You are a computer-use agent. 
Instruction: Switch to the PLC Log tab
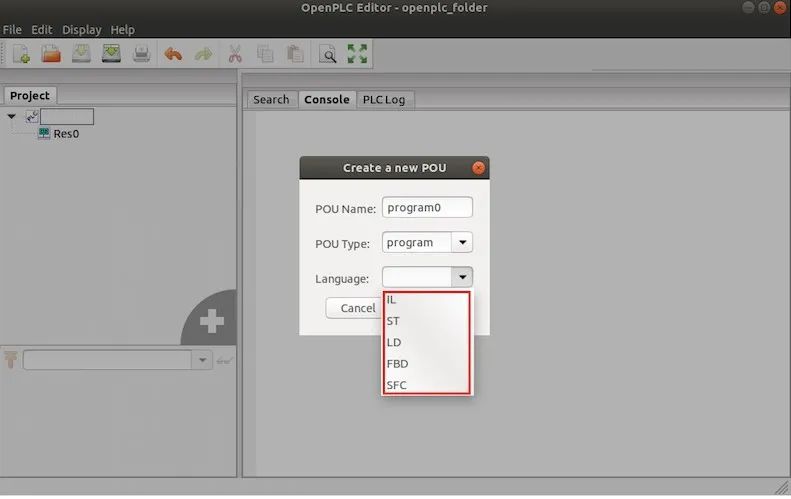pyautogui.click(x=384, y=99)
